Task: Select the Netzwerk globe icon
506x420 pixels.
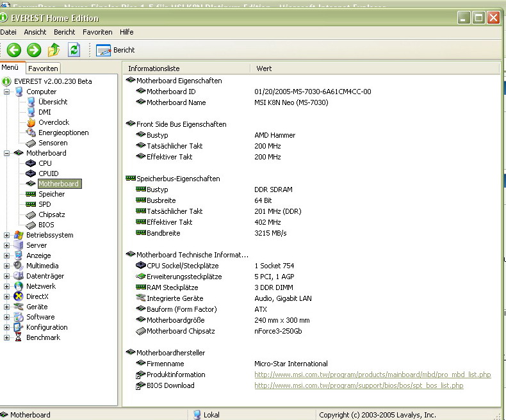Action: tap(19, 286)
